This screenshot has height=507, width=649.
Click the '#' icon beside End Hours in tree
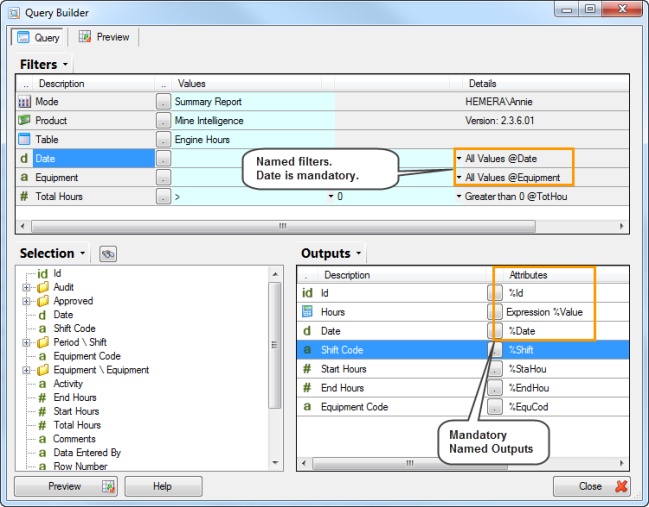tap(42, 397)
